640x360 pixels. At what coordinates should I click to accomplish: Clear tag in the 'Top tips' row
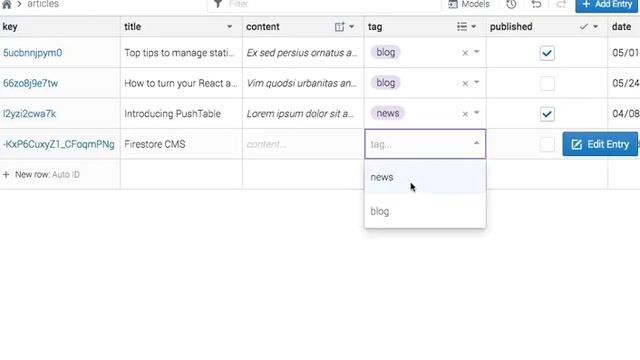pyautogui.click(x=465, y=53)
